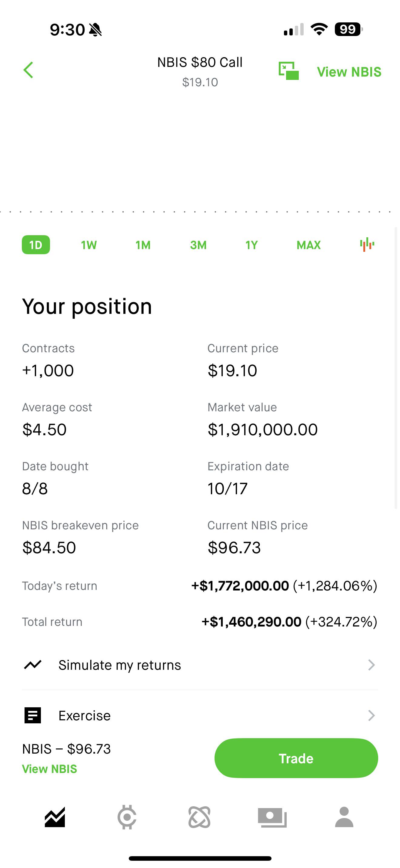Tap View NBIS link at top right
The width and height of the screenshot is (400, 868).
(x=349, y=72)
